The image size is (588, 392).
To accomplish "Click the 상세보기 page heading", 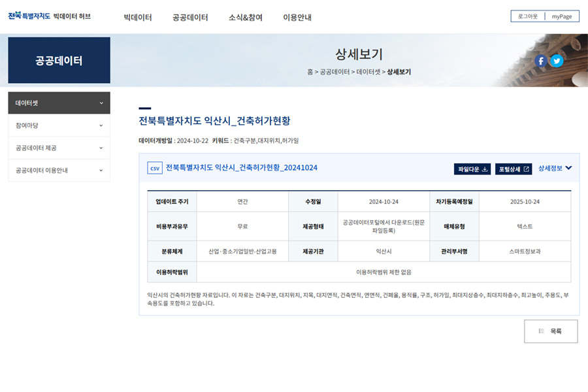I will coord(359,54).
